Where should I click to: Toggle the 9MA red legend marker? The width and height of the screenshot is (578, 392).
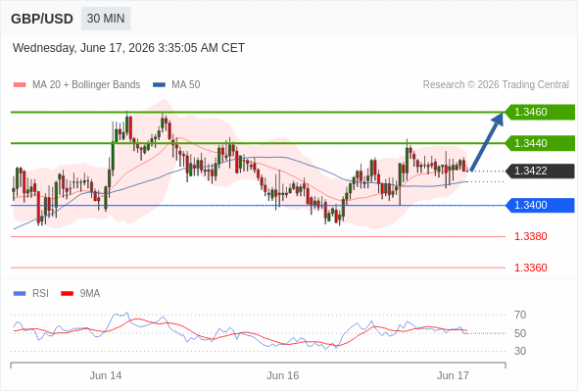pos(67,294)
